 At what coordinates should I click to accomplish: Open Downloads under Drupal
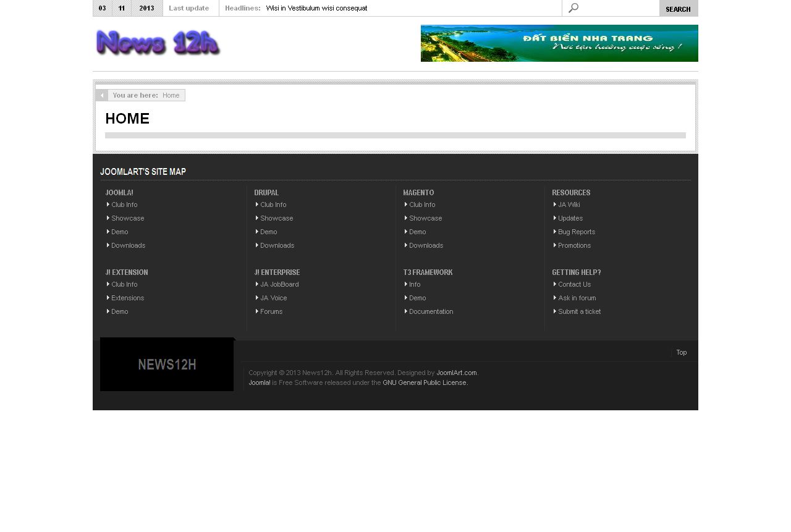click(x=277, y=245)
